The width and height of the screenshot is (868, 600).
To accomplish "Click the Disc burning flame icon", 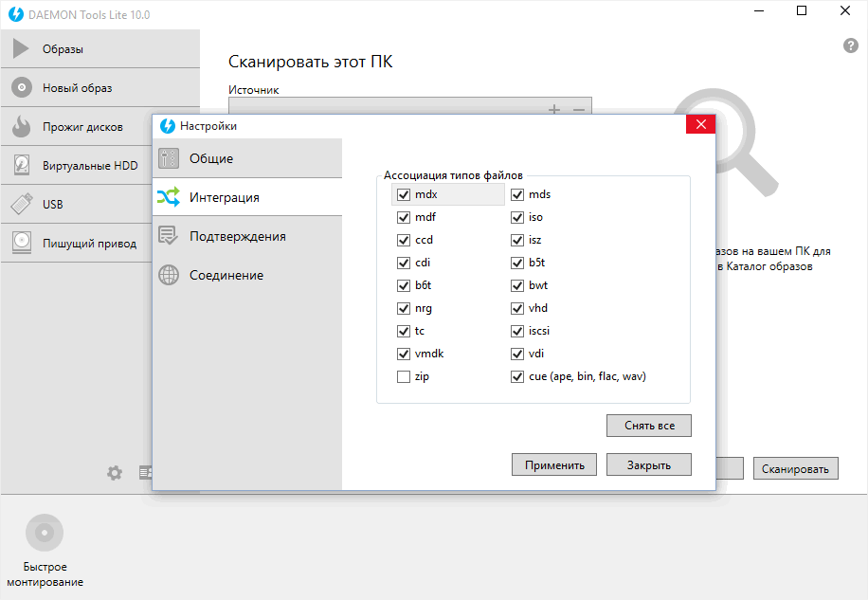I will (22, 126).
